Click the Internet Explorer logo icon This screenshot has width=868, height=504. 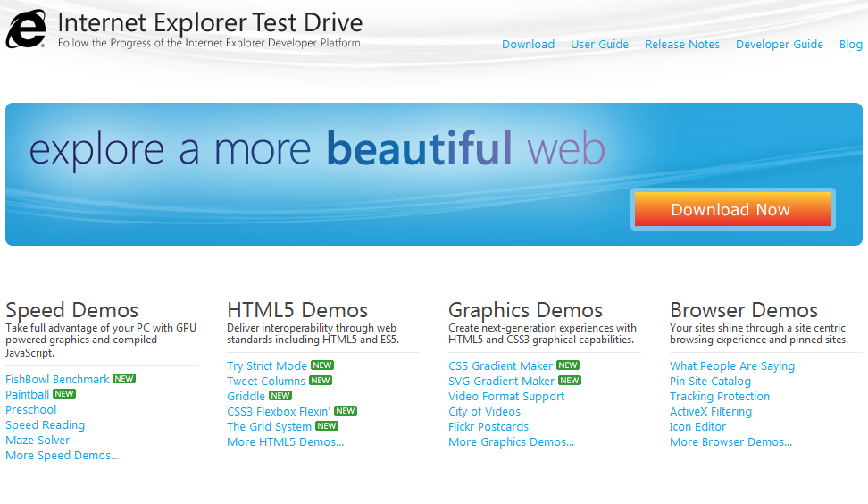(x=26, y=29)
